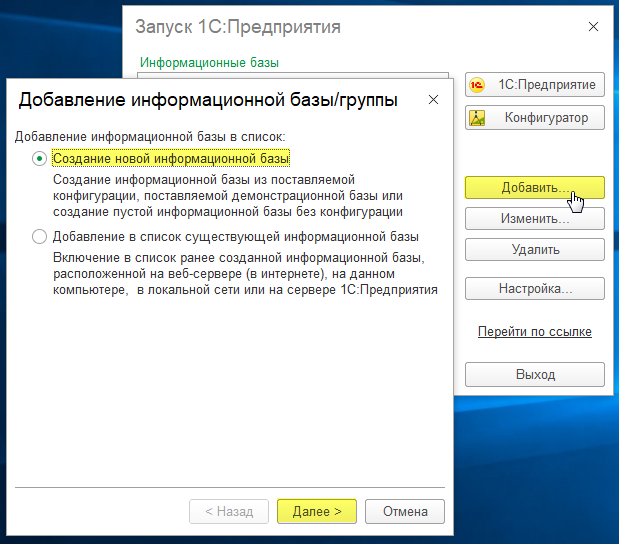
Task: Click 'Изменить...' in the launcher window
Action: [535, 218]
